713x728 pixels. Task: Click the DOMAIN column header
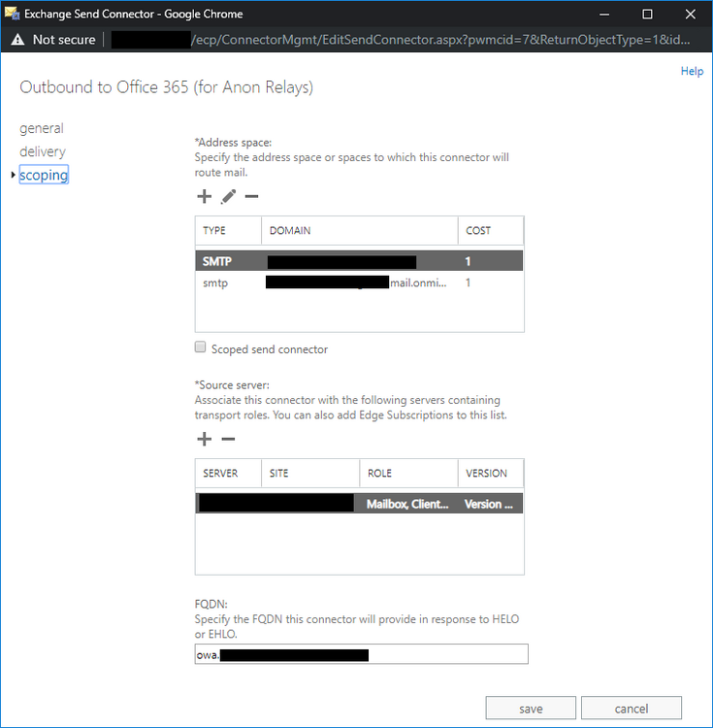[360, 231]
